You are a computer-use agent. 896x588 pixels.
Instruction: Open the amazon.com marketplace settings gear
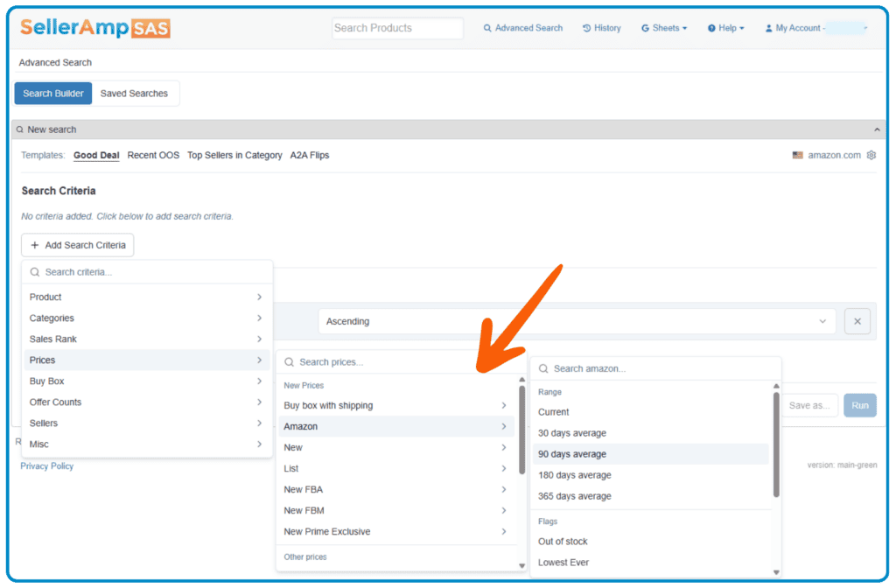point(871,156)
